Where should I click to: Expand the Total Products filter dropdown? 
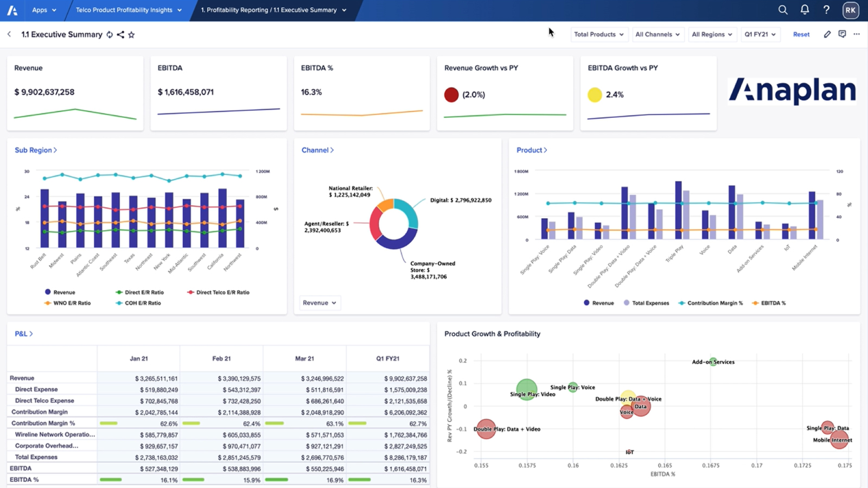pyautogui.click(x=599, y=34)
